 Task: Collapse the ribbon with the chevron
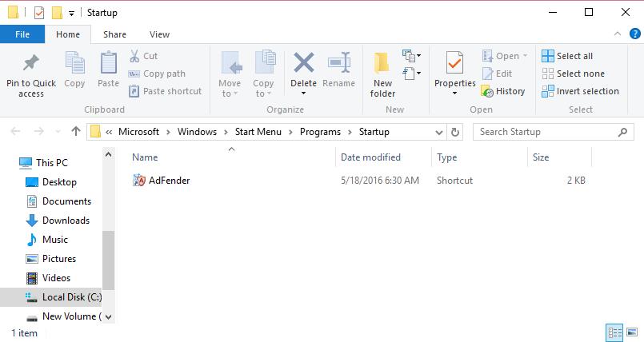point(617,34)
